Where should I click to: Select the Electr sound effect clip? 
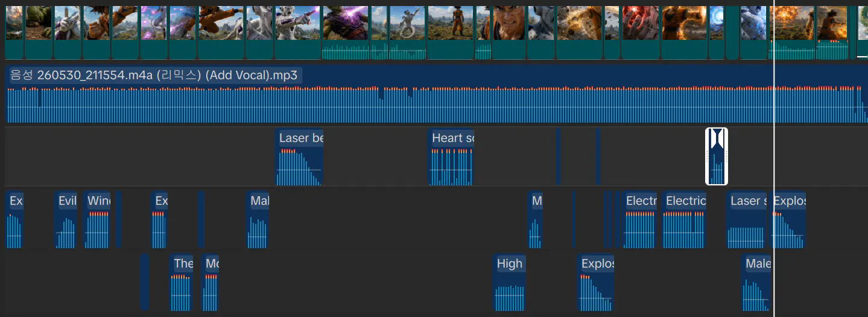point(639,220)
